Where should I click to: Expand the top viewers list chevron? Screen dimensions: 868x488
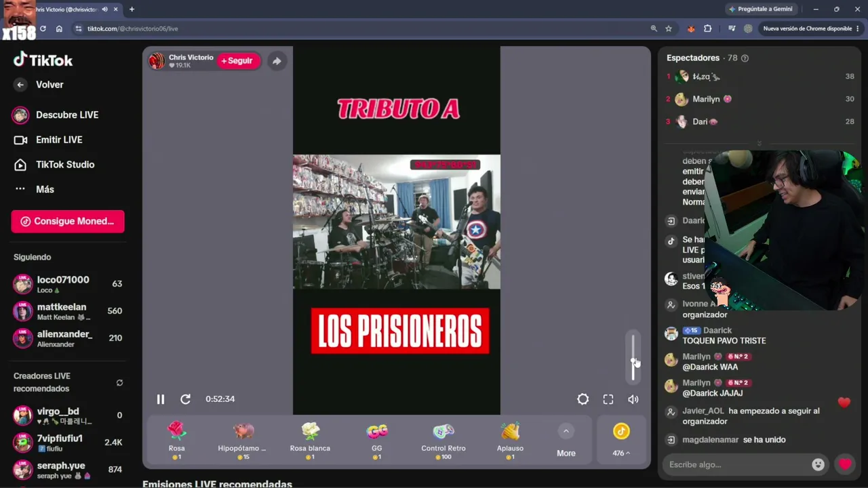point(759,143)
